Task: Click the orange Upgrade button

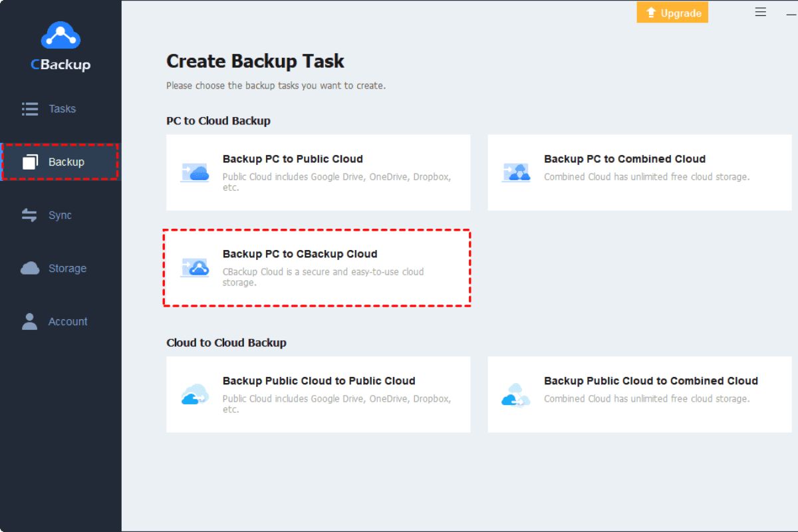Action: (672, 13)
